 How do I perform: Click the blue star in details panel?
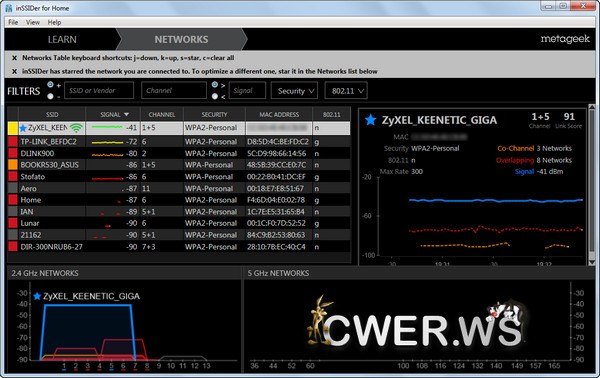point(370,120)
